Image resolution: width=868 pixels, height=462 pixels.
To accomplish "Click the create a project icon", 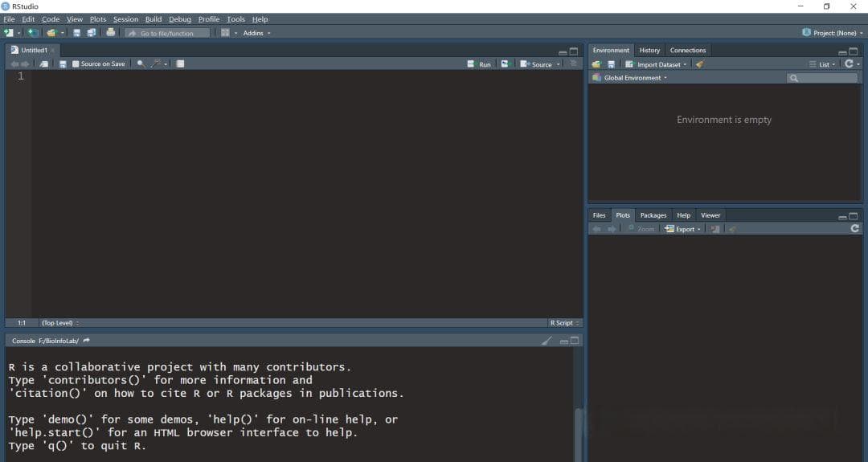I will point(33,33).
